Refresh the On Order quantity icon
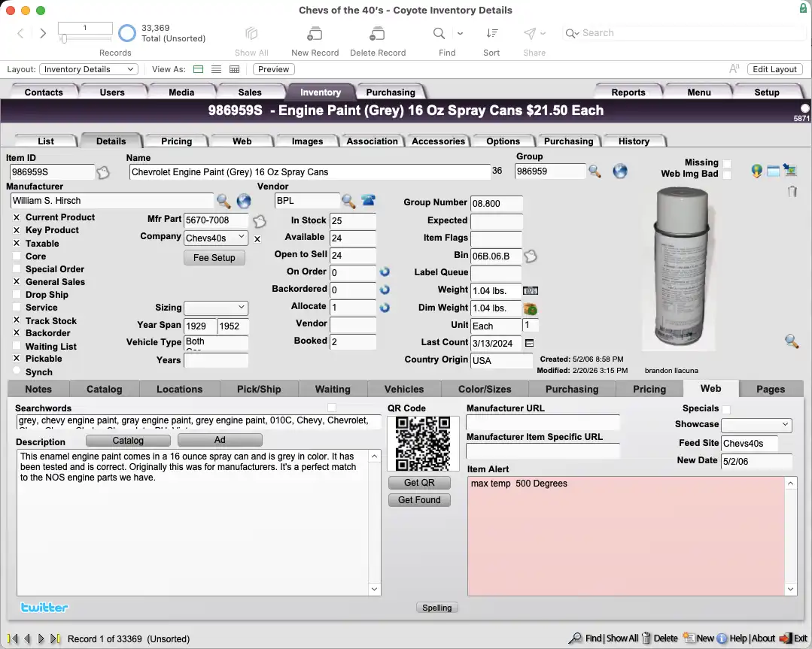812x649 pixels. tap(385, 271)
